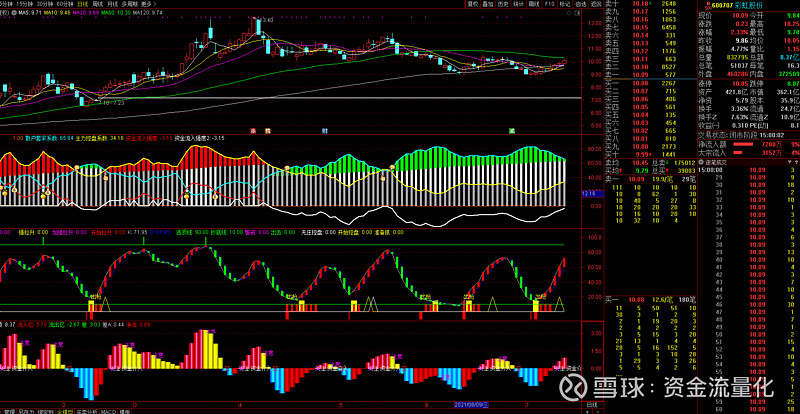Click the MA60: 10.30 indicator label
This screenshot has height=414, width=800.
[116, 12]
